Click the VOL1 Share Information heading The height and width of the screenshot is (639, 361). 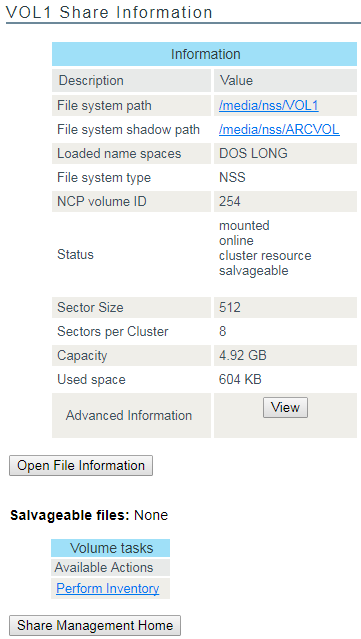(109, 12)
